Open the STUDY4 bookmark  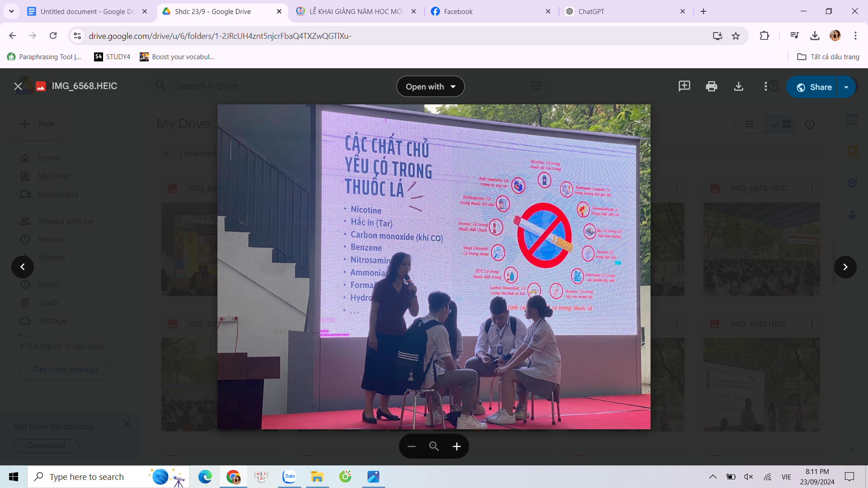coord(112,56)
